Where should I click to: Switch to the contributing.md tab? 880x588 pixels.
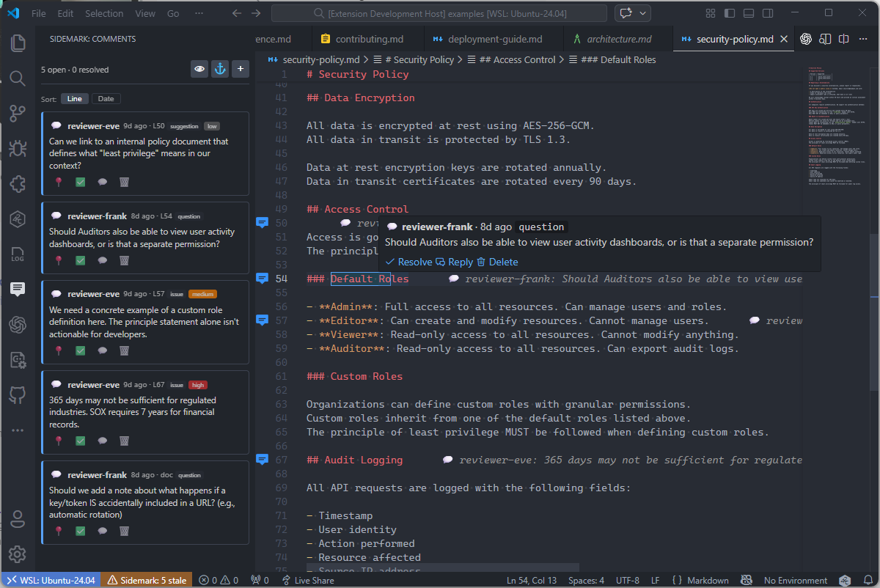[366, 38]
